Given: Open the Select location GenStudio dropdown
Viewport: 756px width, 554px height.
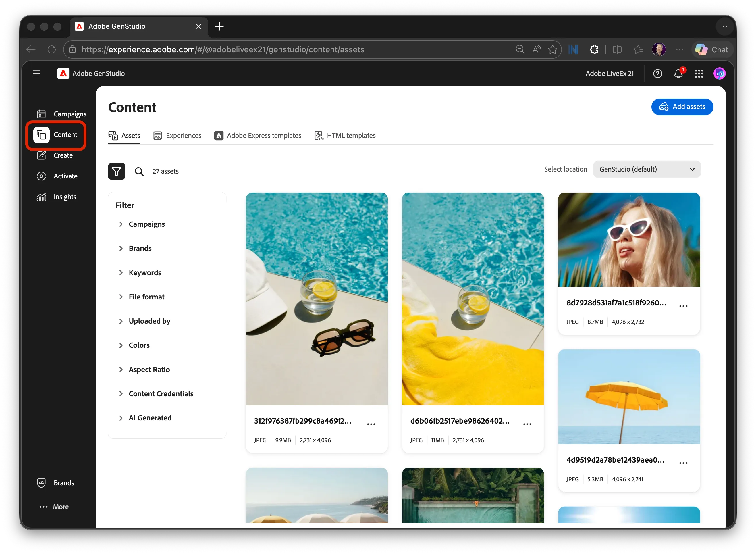Looking at the screenshot, I should coord(647,169).
